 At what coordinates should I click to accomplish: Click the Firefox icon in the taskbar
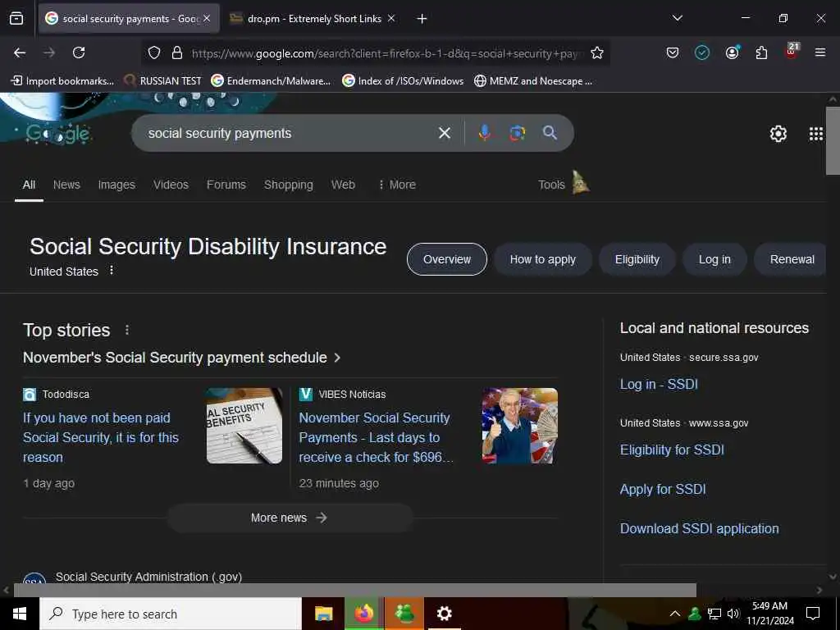[364, 614]
